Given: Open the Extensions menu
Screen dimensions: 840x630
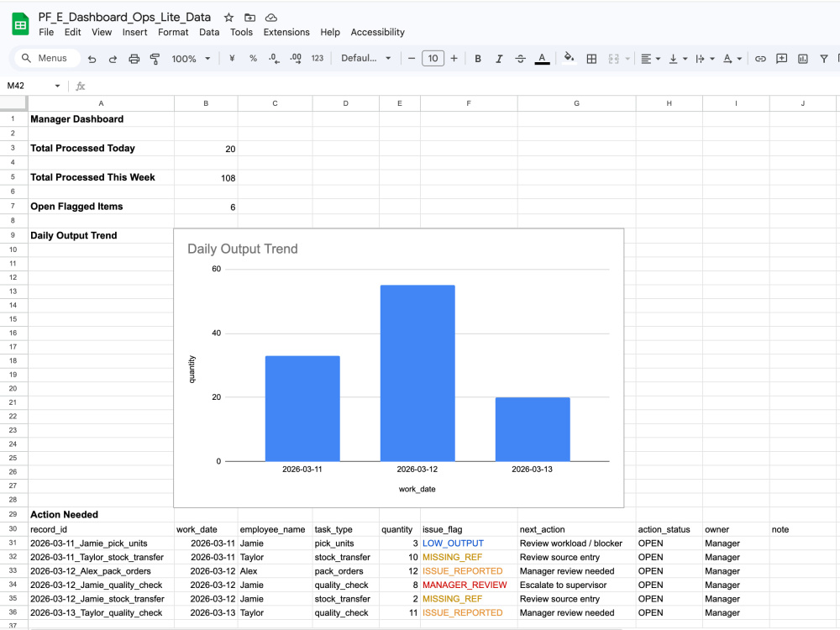Looking at the screenshot, I should [286, 32].
